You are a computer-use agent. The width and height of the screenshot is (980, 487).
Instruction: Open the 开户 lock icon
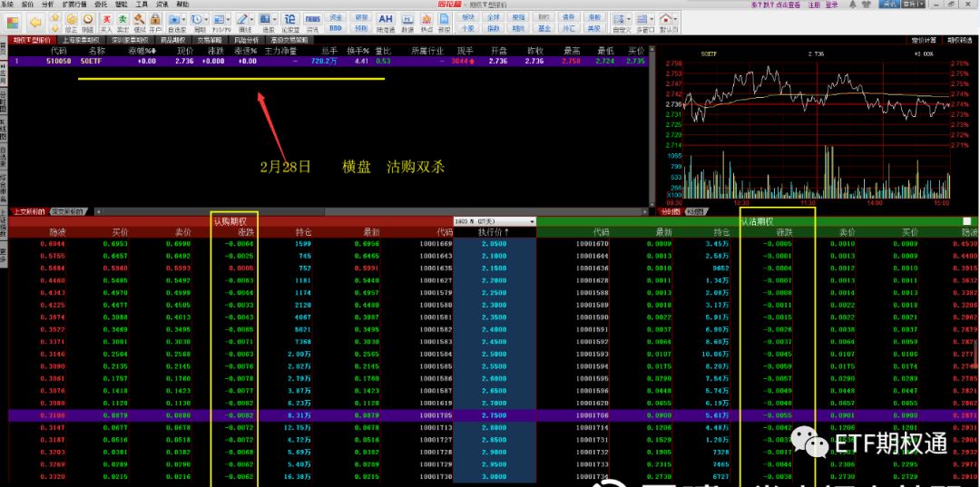point(155,21)
